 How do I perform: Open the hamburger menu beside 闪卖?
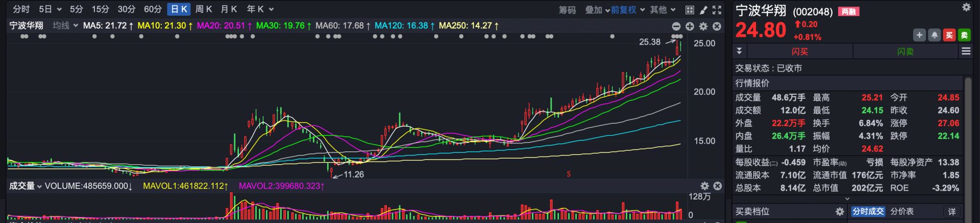(x=966, y=51)
